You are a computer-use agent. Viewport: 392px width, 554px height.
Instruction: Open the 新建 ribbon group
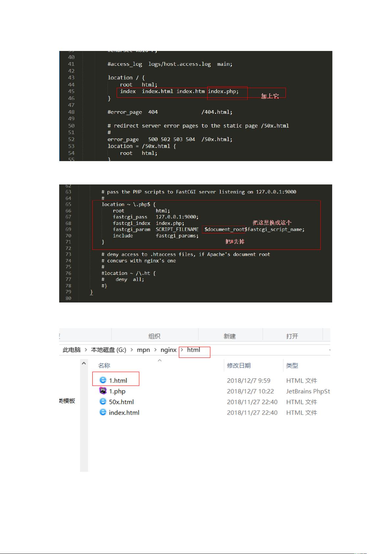(230, 336)
